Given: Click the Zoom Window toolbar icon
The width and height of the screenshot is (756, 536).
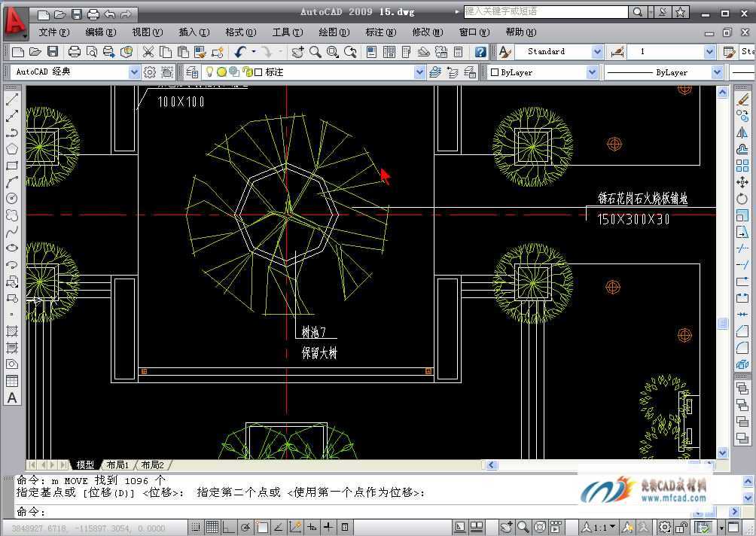Looking at the screenshot, I should (333, 52).
